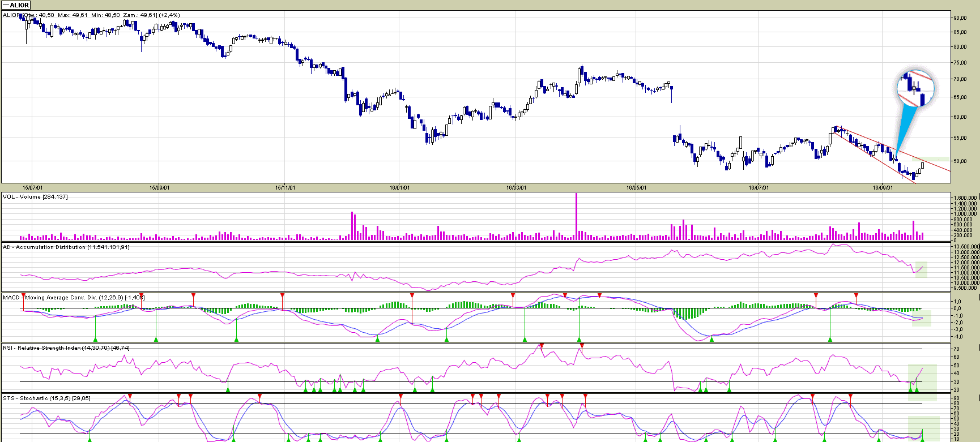The image size is (980, 442).
Task: Click the red RSI overbought signal marker
Action: coord(542,346)
